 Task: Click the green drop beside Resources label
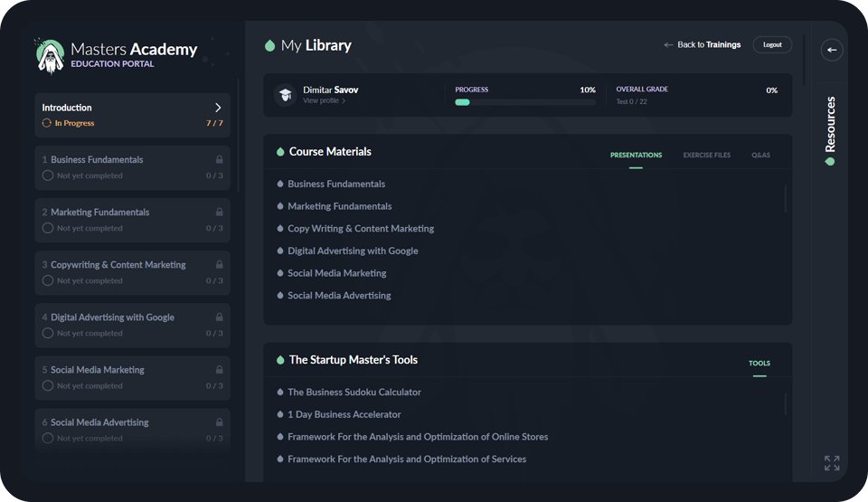830,162
